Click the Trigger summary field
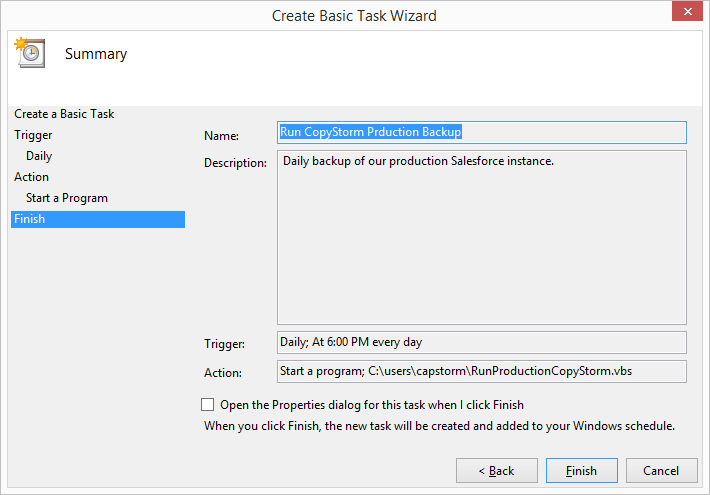 click(x=482, y=342)
